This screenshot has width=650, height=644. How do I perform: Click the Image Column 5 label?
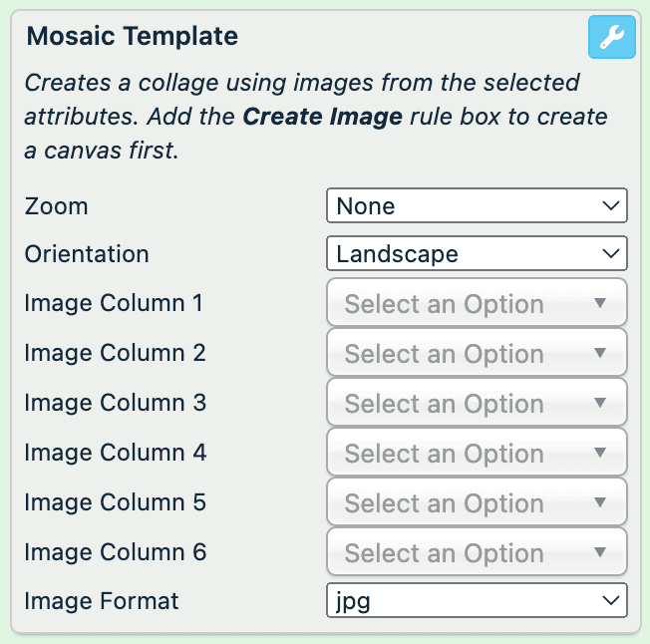[x=115, y=502]
